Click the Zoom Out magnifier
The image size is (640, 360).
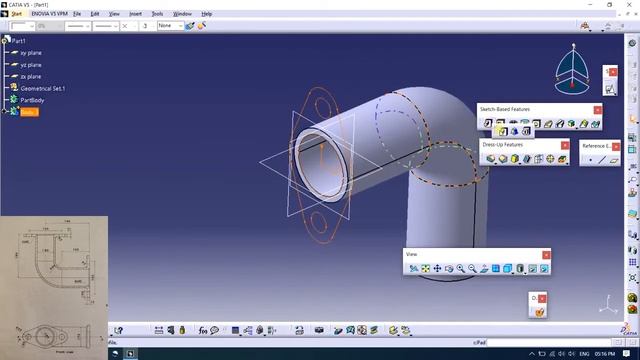point(472,269)
